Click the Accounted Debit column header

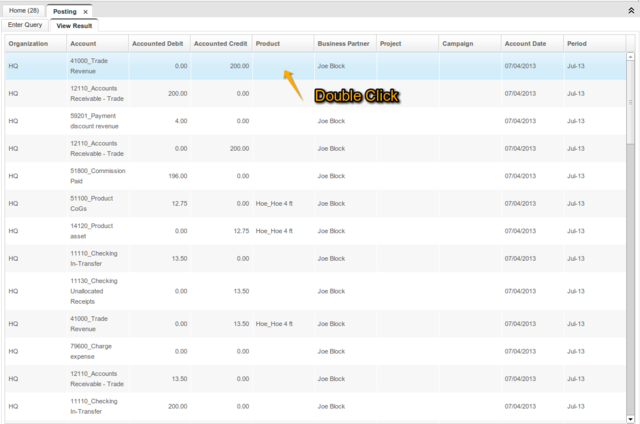(158, 44)
